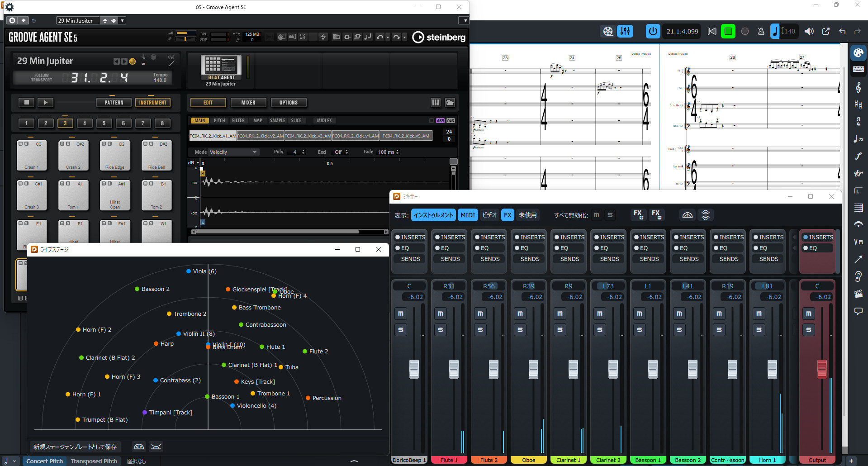This screenshot has width=868, height=466.
Task: Click the green stop/play square button
Action: [728, 31]
